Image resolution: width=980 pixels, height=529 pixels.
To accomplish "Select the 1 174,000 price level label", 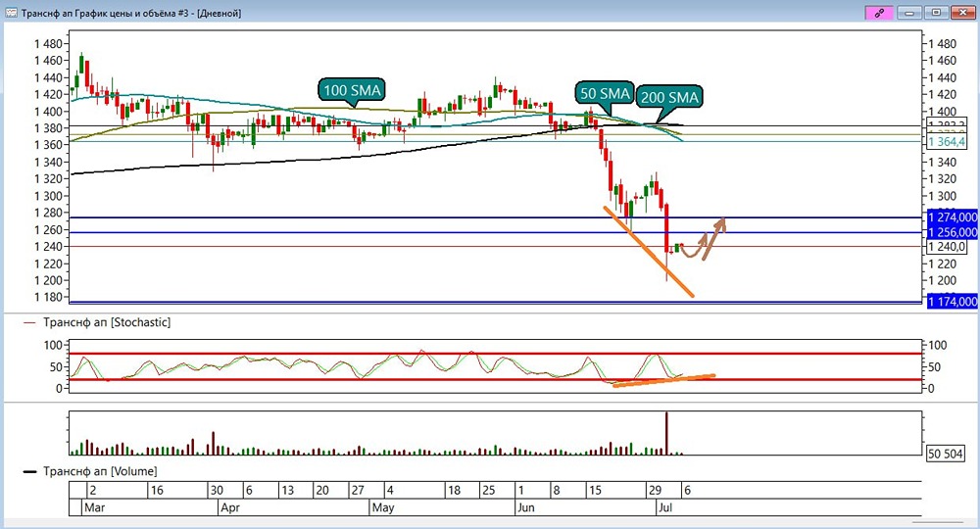I will pos(953,302).
